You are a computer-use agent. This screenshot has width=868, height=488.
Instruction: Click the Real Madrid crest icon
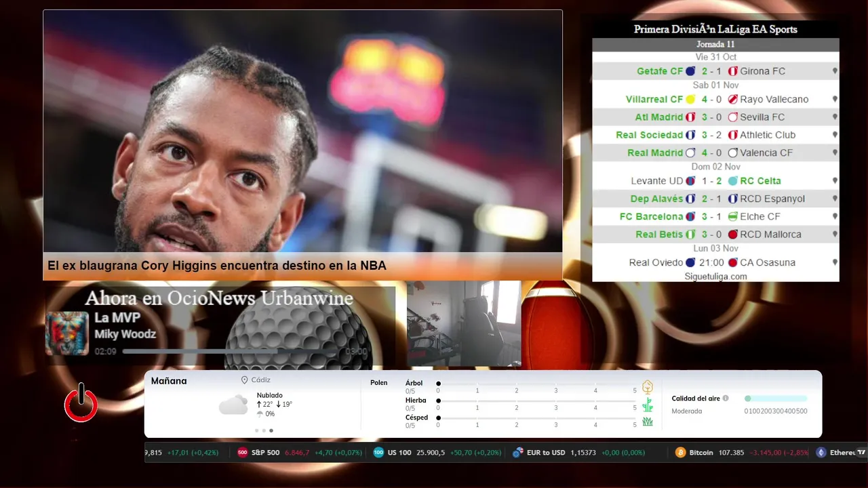(690, 153)
